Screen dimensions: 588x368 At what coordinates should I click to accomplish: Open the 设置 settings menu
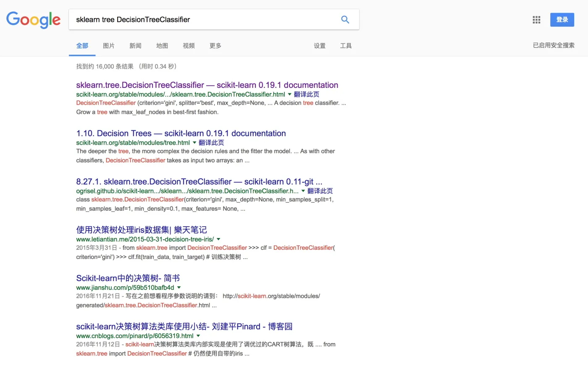(x=320, y=46)
